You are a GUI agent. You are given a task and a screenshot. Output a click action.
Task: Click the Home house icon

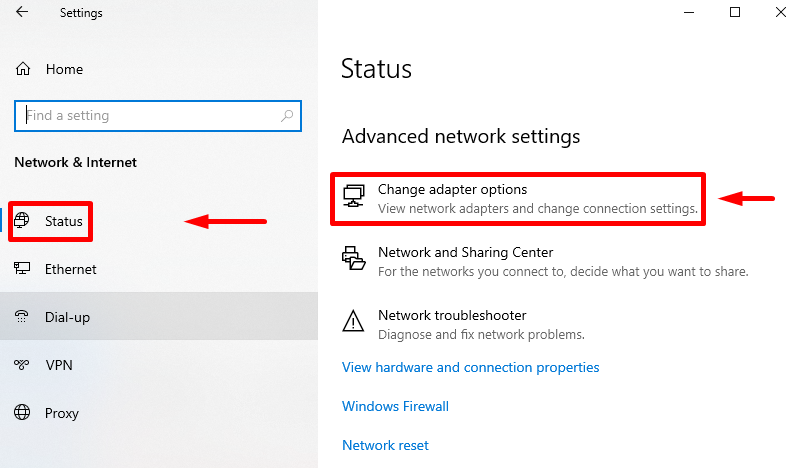(23, 69)
